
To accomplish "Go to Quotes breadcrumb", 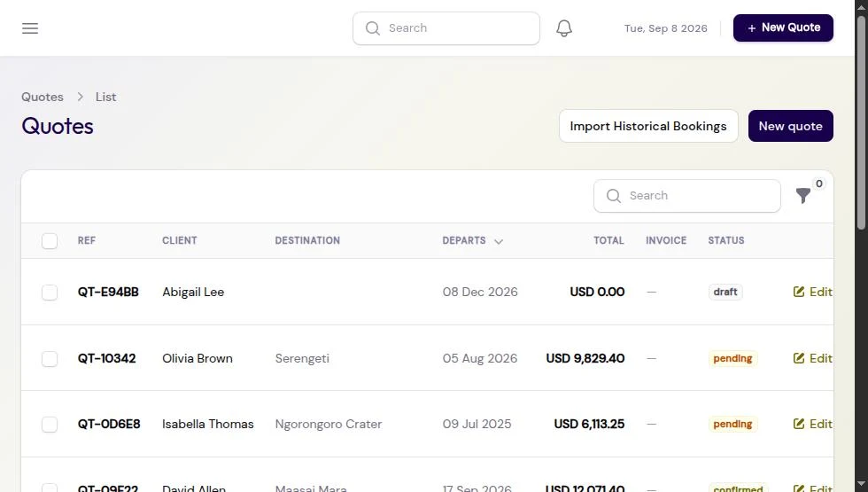I will [x=43, y=97].
